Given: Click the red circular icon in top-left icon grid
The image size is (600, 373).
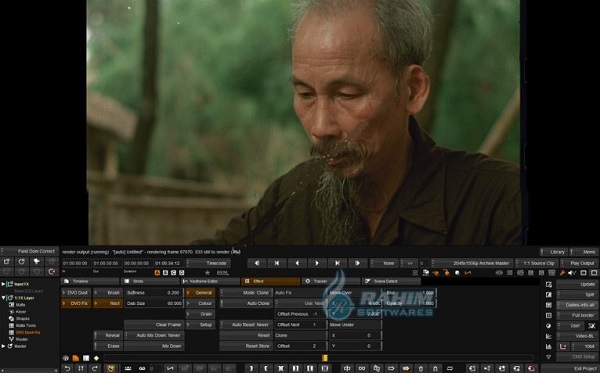Looking at the screenshot, I should pyautogui.click(x=52, y=272).
